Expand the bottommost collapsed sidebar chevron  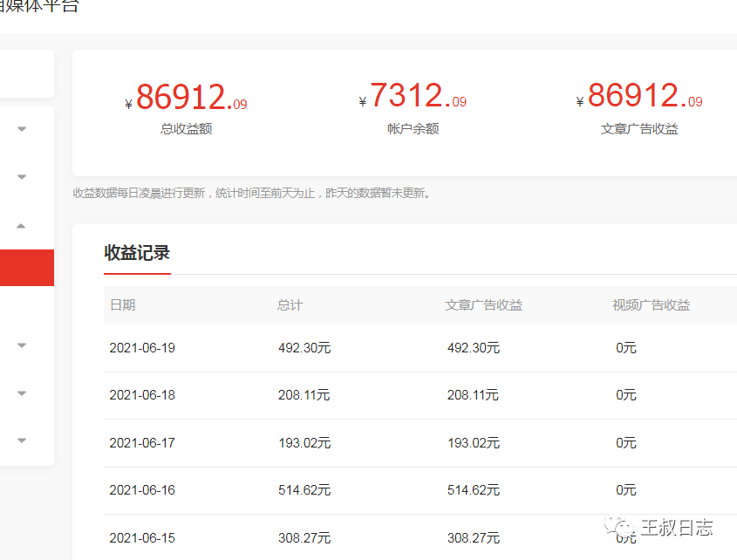click(x=22, y=440)
